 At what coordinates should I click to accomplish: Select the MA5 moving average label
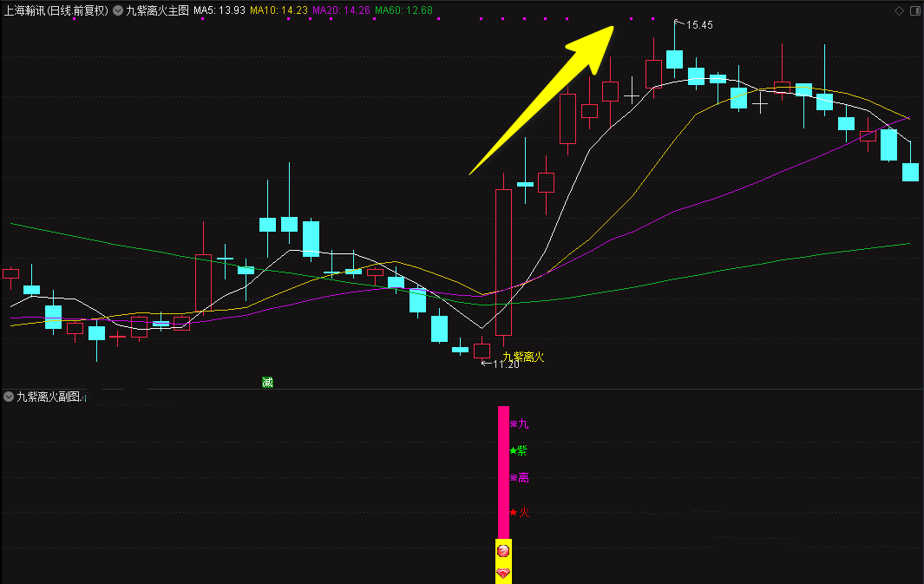pyautogui.click(x=217, y=11)
